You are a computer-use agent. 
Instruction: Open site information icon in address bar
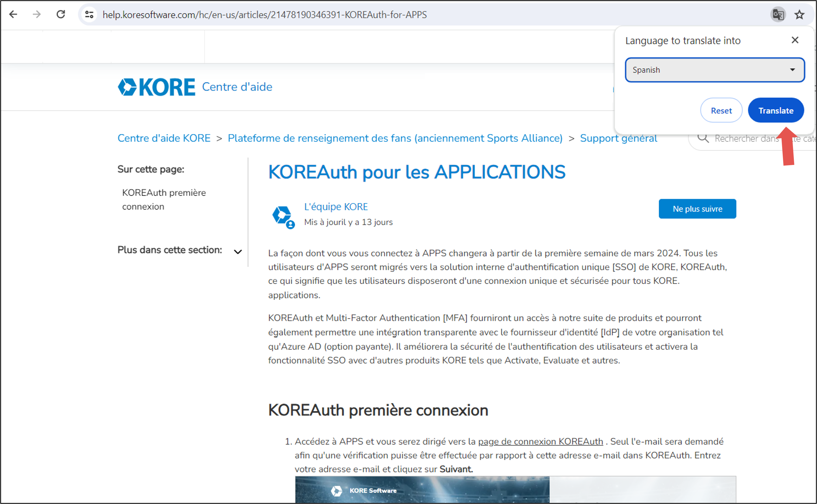pyautogui.click(x=89, y=14)
